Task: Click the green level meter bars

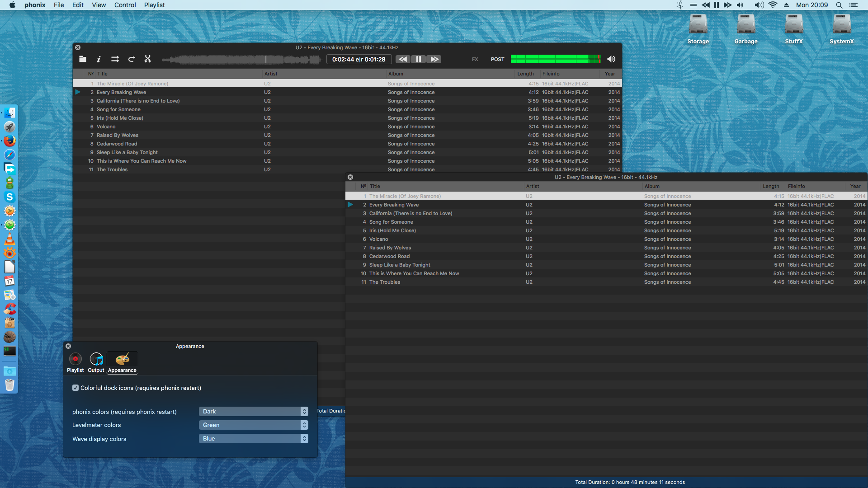Action: click(x=556, y=59)
